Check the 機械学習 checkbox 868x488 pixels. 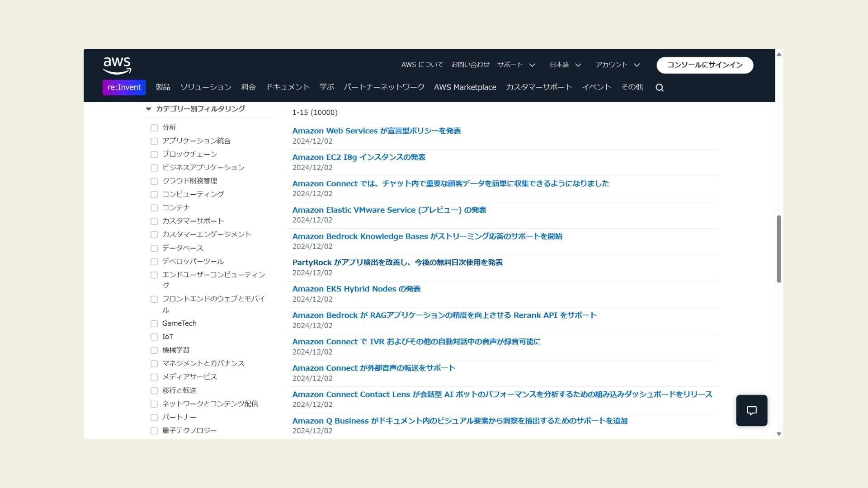(154, 351)
